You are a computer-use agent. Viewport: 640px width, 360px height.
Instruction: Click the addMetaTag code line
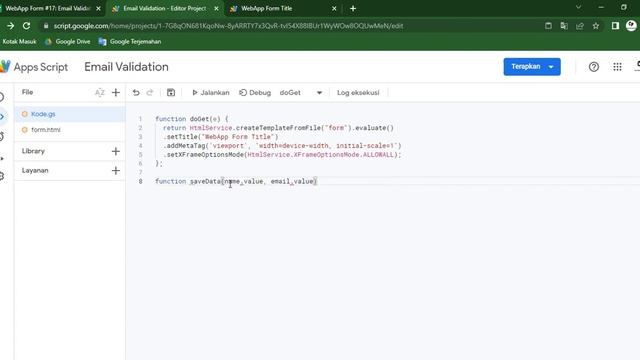[282, 146]
